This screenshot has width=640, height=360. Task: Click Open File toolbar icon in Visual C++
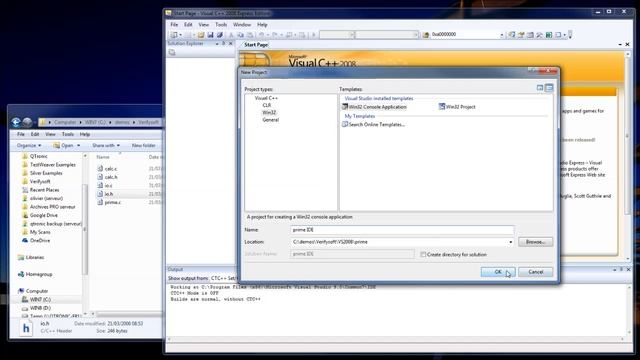201,35
